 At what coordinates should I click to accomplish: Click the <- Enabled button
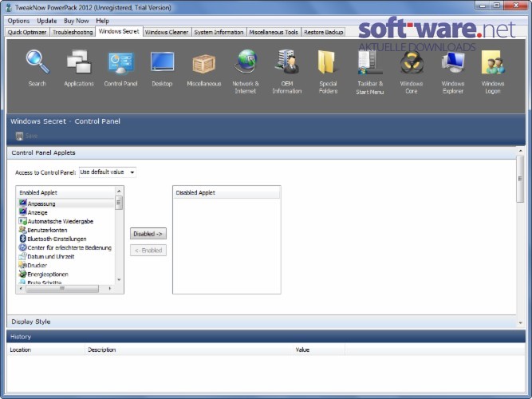coord(148,251)
